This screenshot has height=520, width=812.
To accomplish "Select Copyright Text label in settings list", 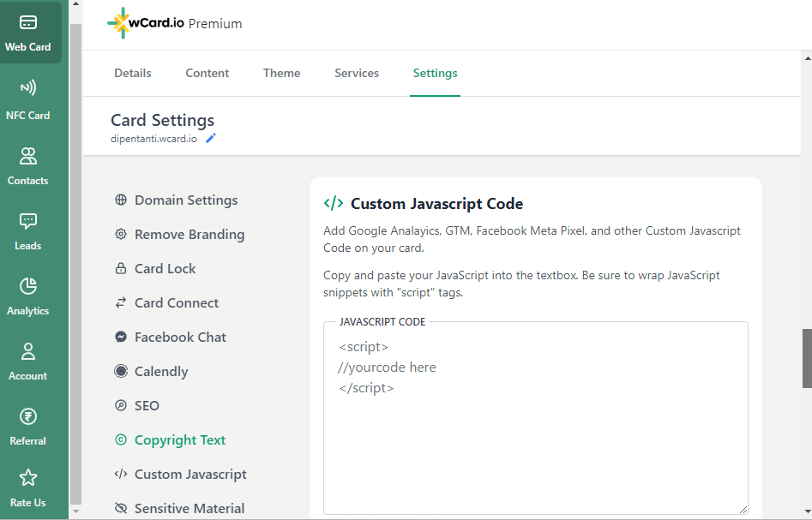I will coord(180,439).
